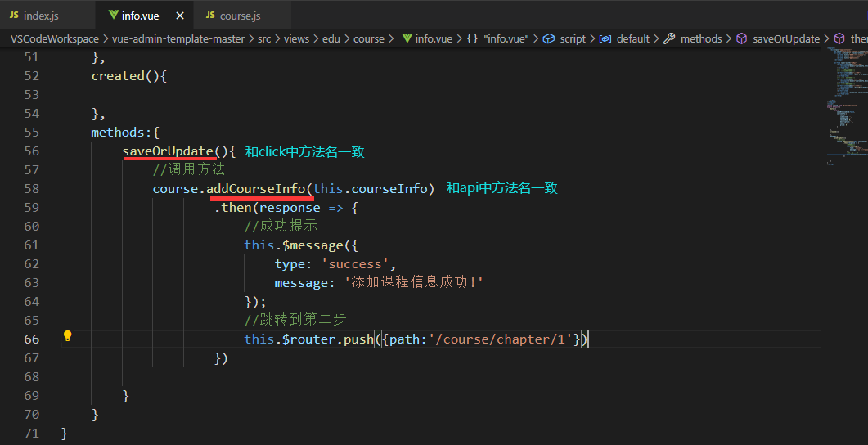Click the cube icon before the cut-off 'then'

pos(839,38)
